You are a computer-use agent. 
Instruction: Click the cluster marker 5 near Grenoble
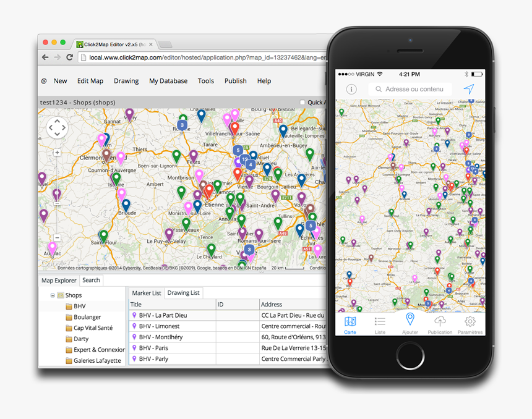pyautogui.click(x=311, y=226)
